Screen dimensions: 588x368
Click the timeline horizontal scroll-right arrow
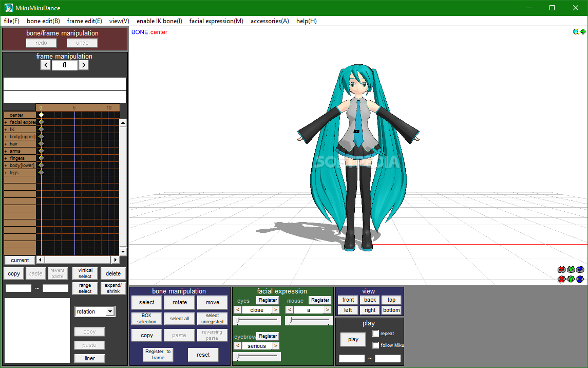pyautogui.click(x=116, y=260)
